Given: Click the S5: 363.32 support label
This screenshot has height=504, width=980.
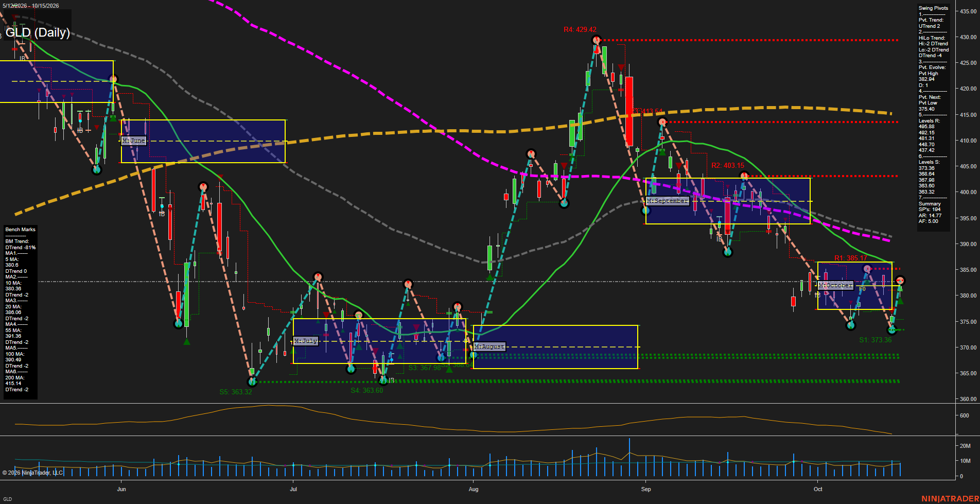Looking at the screenshot, I should click(x=236, y=392).
